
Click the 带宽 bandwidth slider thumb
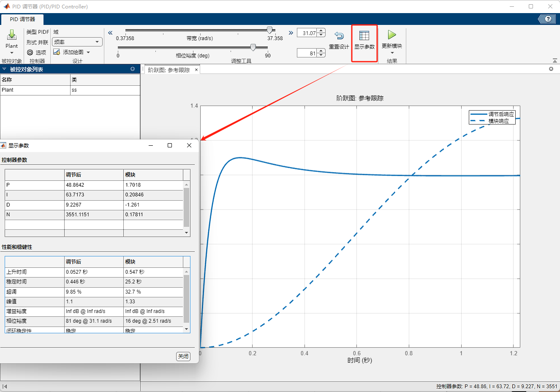(269, 30)
